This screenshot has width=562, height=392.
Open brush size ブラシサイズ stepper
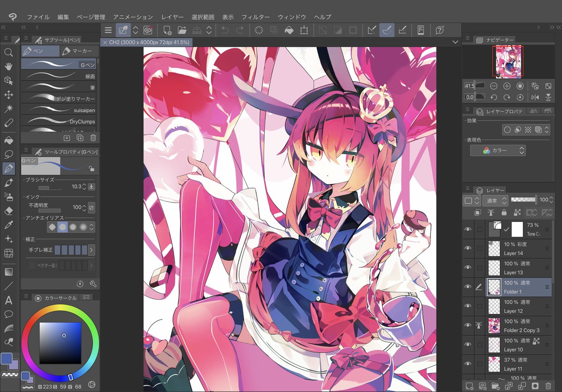pyautogui.click(x=84, y=187)
